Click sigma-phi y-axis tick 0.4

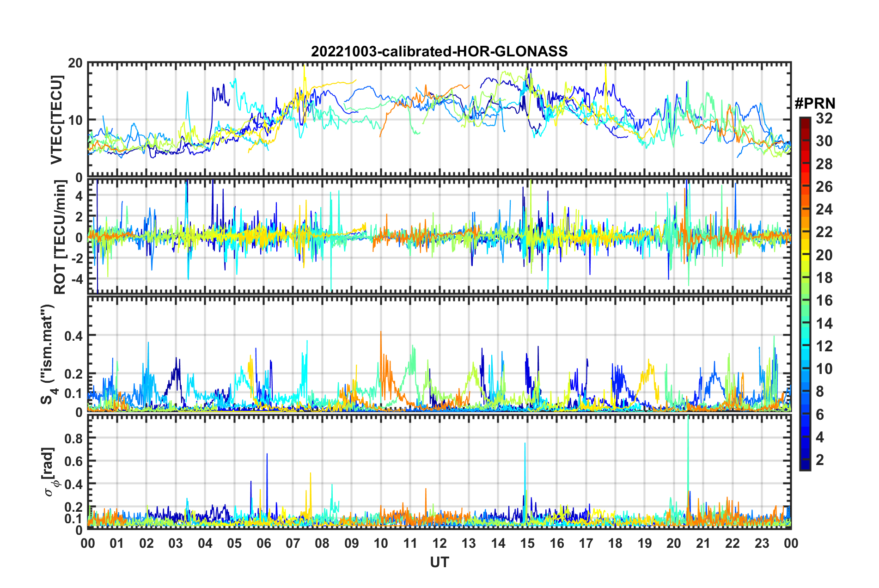(74, 484)
